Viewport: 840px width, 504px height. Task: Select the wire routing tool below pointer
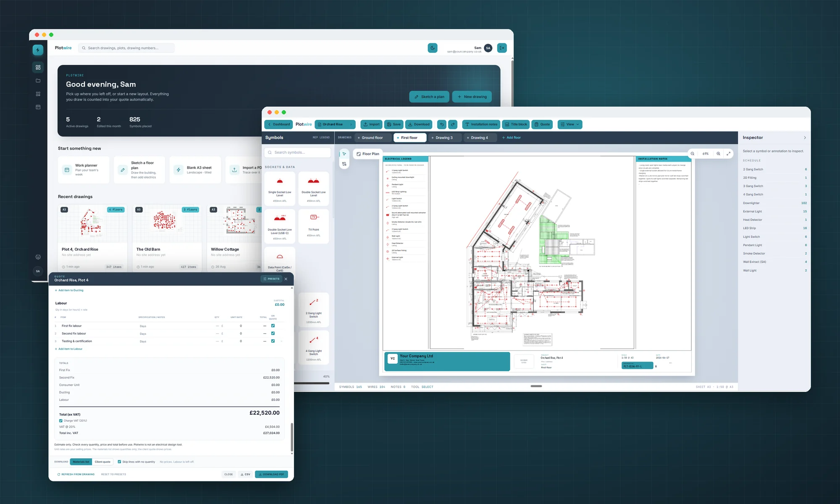tap(344, 164)
